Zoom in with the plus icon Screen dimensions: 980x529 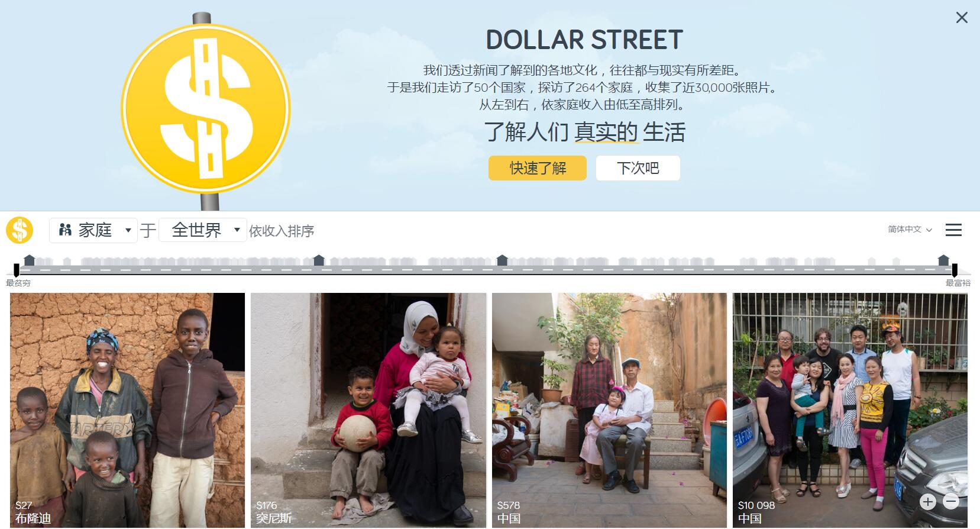click(x=928, y=502)
